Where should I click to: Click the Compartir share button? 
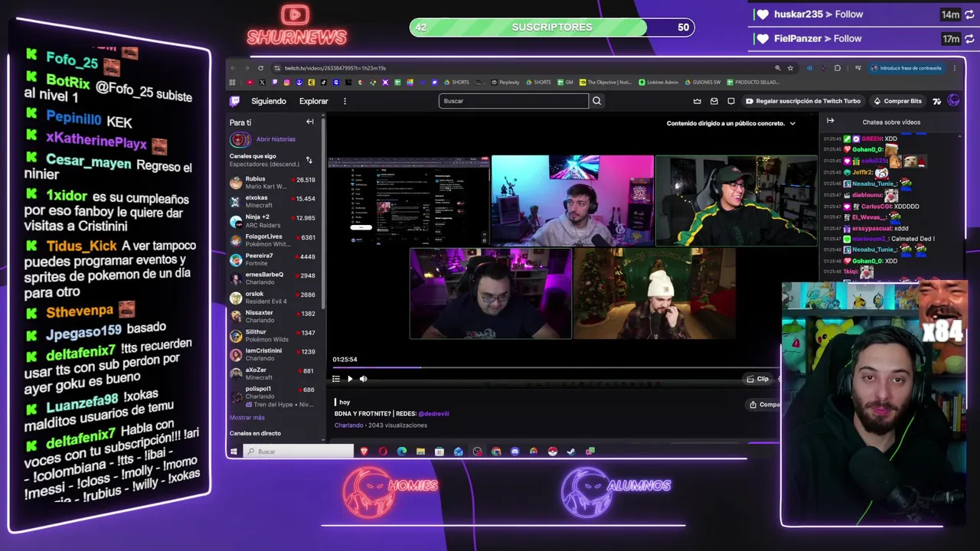[x=764, y=405]
